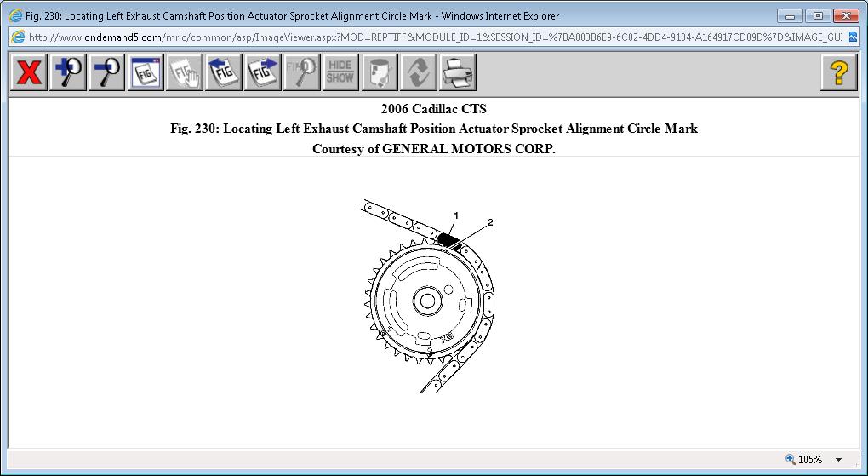Click the page icon left of the URL
Screen dimensions: 868x476
click(18, 37)
